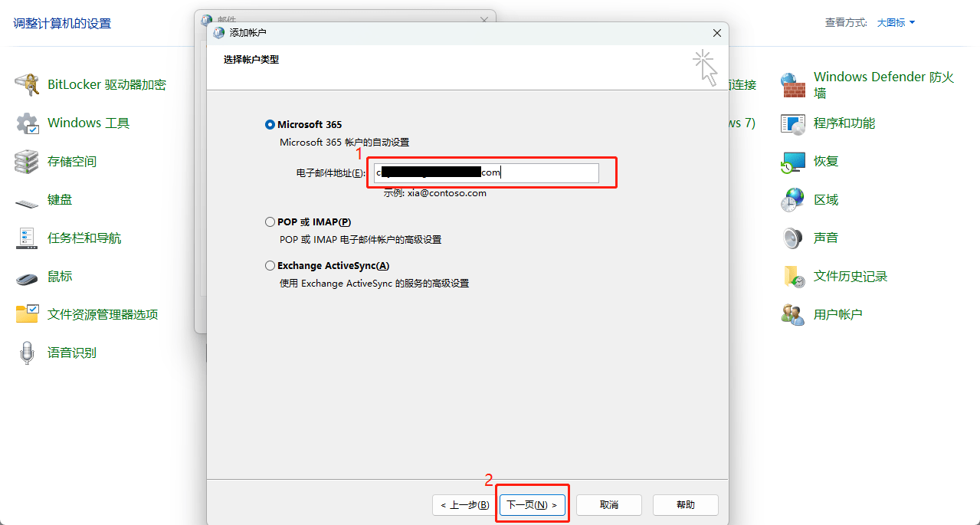Open 程序和功能 link

pos(844,123)
